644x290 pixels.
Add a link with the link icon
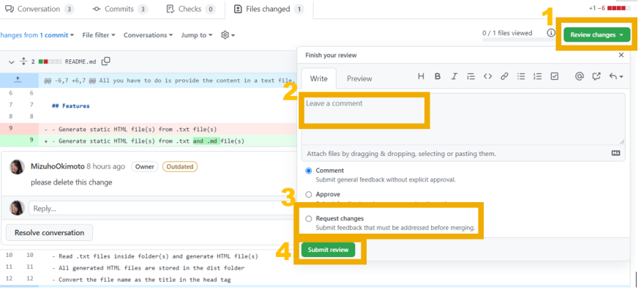(504, 76)
